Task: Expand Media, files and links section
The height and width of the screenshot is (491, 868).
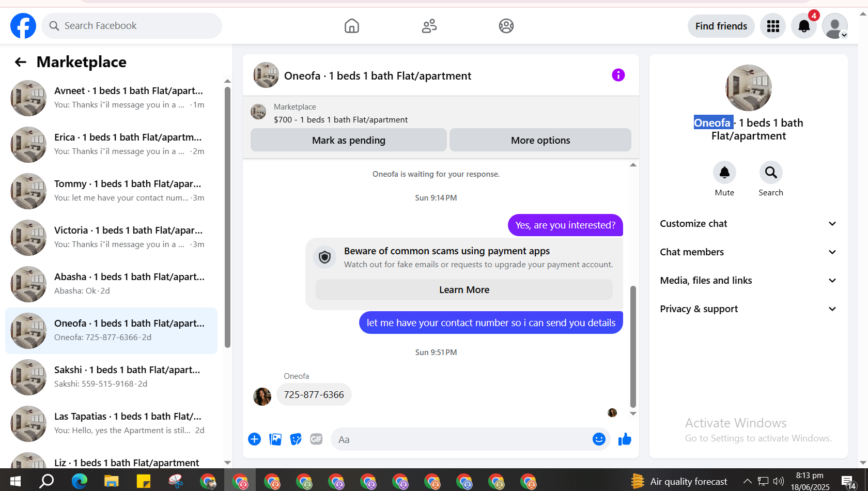Action: [x=748, y=281]
